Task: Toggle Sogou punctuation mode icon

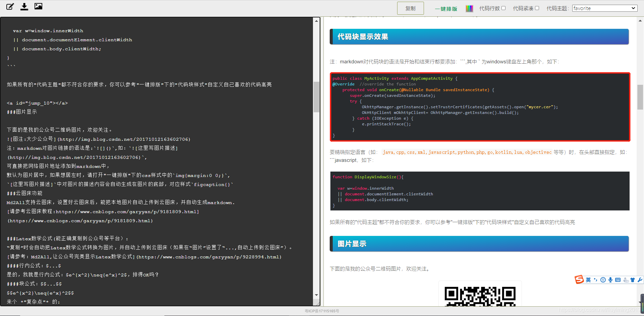Action: pos(596,280)
